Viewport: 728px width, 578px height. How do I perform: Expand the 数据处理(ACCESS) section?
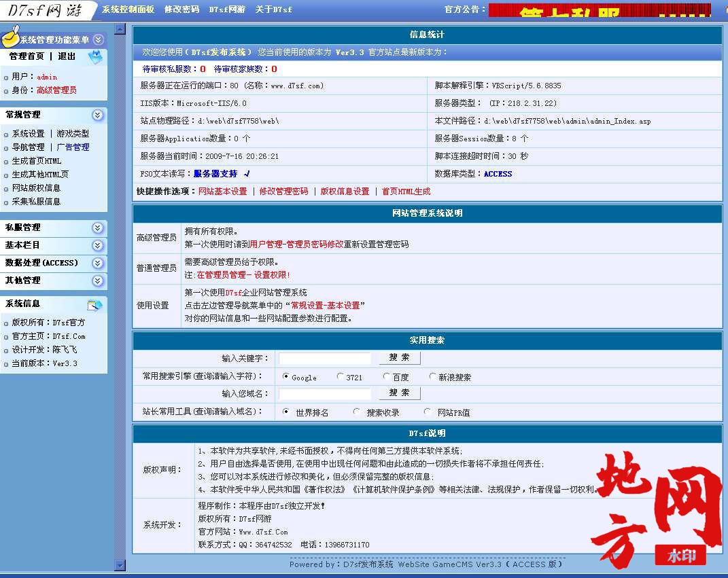coord(97,263)
